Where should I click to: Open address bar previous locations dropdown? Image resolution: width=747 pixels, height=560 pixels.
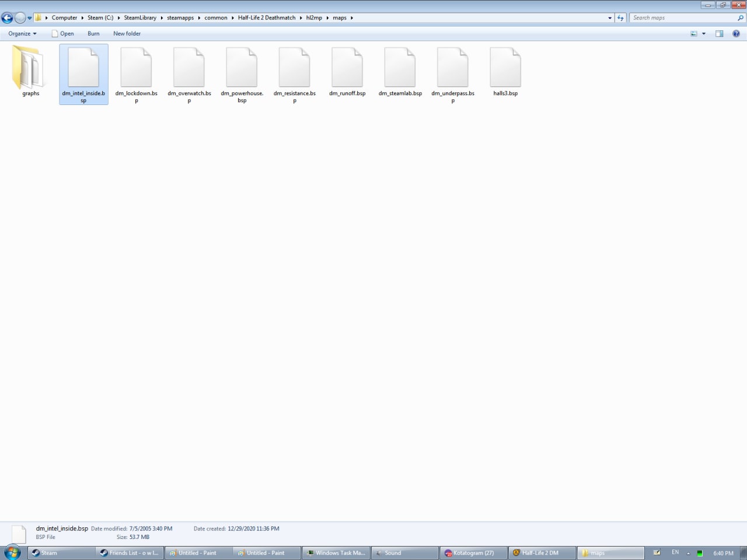pos(610,18)
